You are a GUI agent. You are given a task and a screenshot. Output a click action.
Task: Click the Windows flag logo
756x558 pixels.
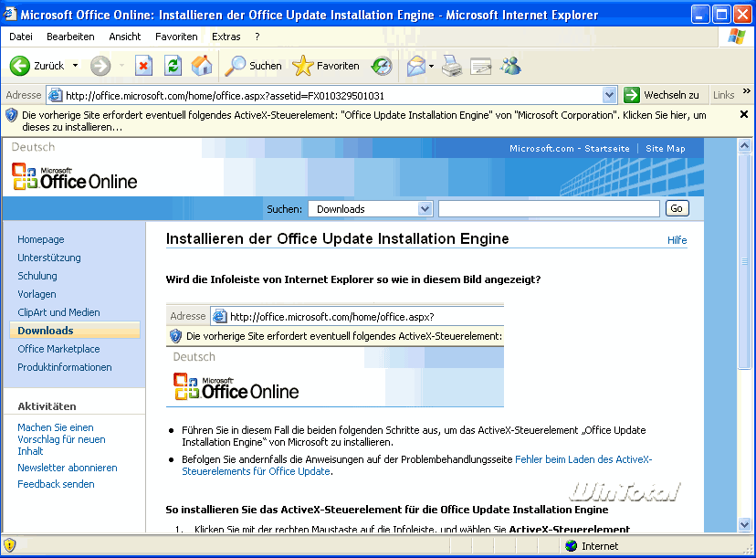[x=737, y=37]
